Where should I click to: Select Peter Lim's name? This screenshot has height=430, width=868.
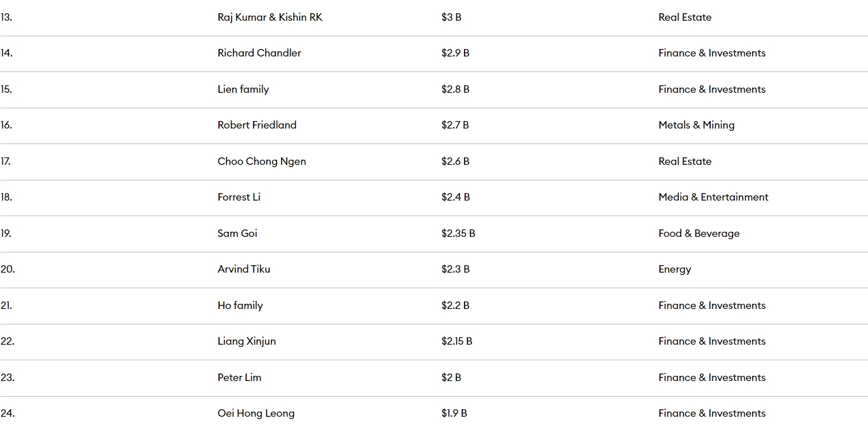pyautogui.click(x=239, y=378)
